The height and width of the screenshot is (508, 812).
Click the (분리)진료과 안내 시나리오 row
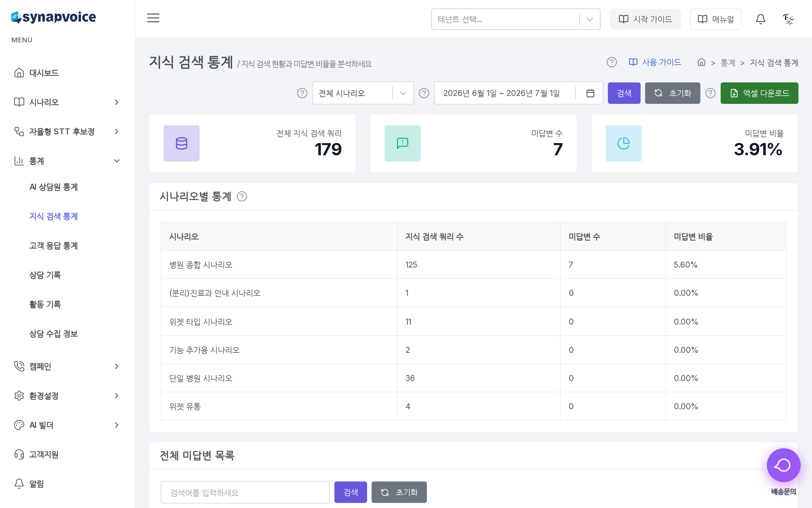pos(473,293)
